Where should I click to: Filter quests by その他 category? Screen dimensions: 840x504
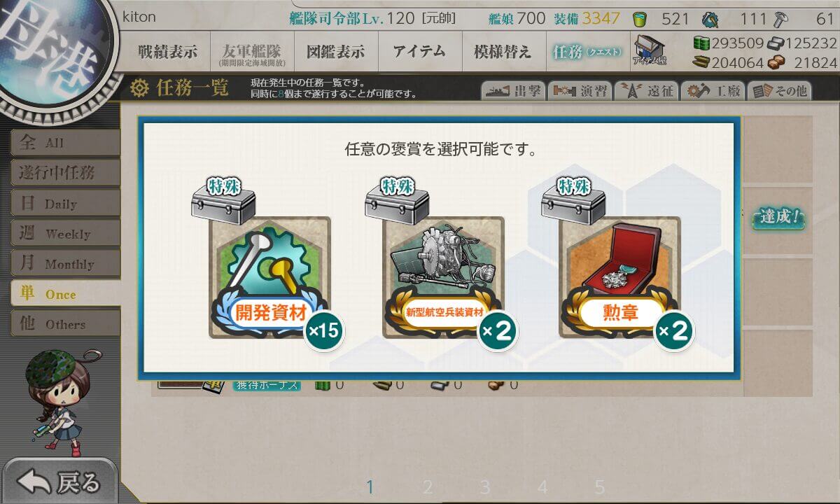(x=778, y=91)
